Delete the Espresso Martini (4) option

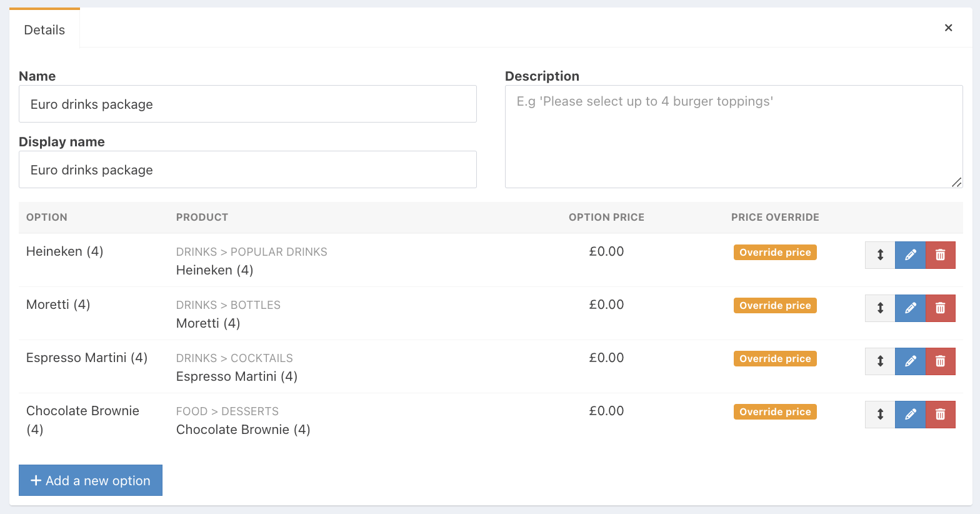[x=940, y=361]
